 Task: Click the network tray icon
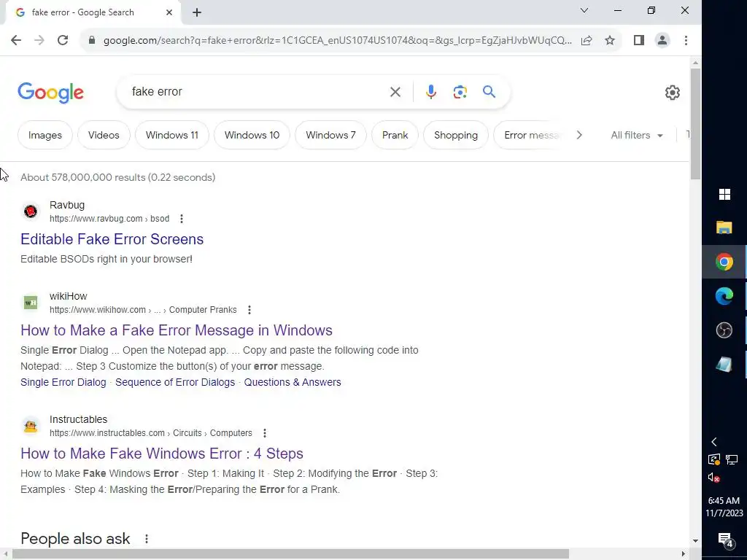[x=731, y=459]
